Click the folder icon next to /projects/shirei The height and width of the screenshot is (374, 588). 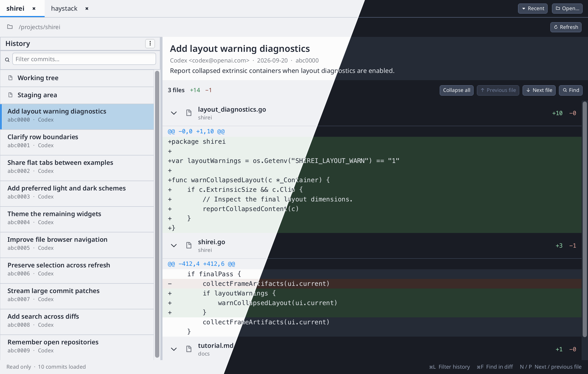point(10,27)
